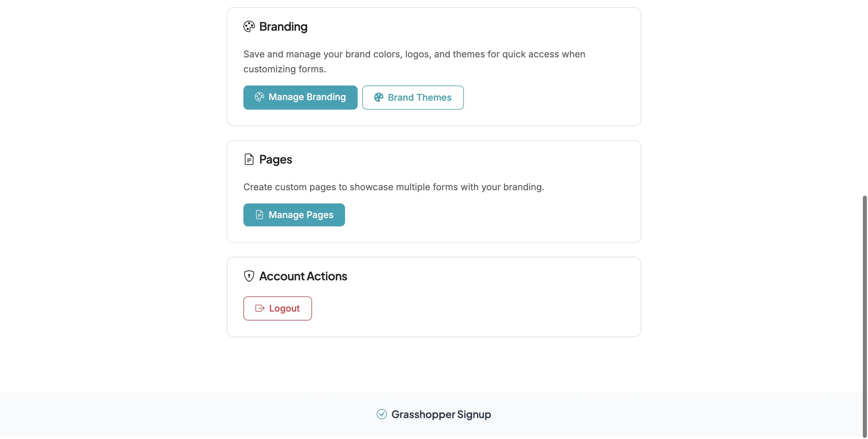This screenshot has height=439, width=868.
Task: Click the Grasshopper Signup footer text
Action: point(441,414)
